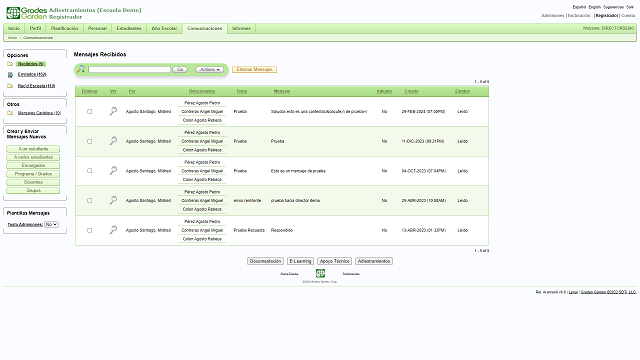
Task: Check the 20-ABR-2023 message delete box
Action: [x=89, y=200]
